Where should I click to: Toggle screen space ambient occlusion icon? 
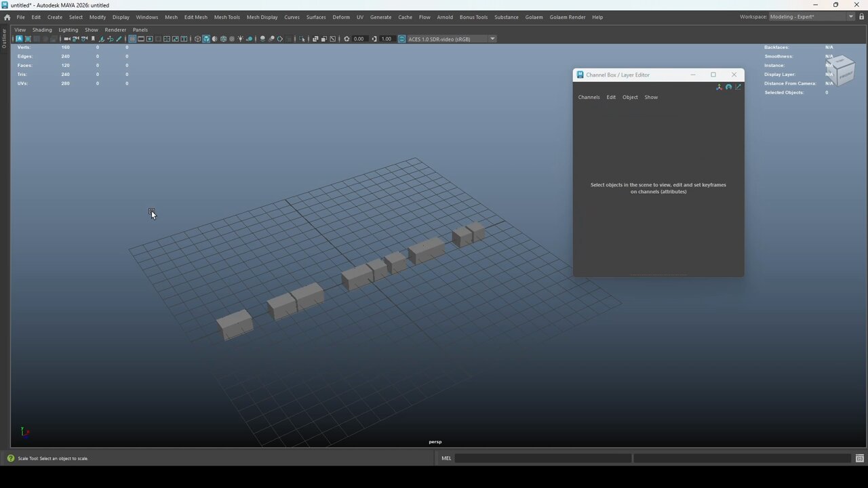click(x=262, y=39)
